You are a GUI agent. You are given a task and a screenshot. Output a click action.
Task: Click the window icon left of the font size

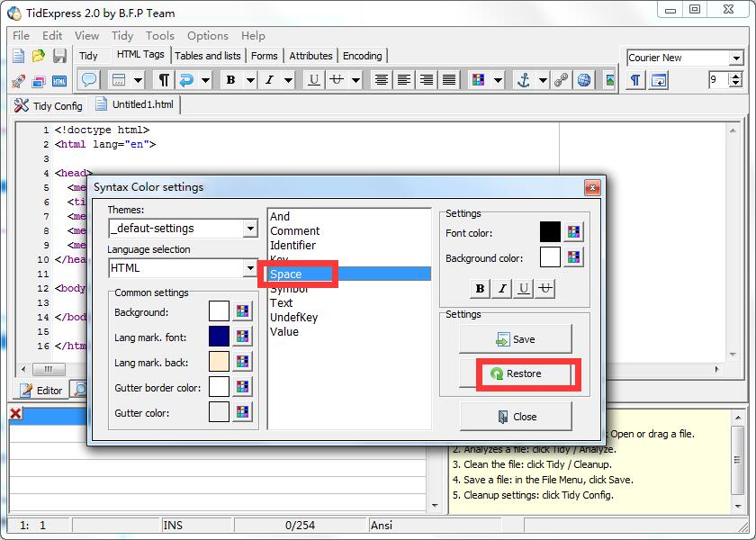point(659,79)
